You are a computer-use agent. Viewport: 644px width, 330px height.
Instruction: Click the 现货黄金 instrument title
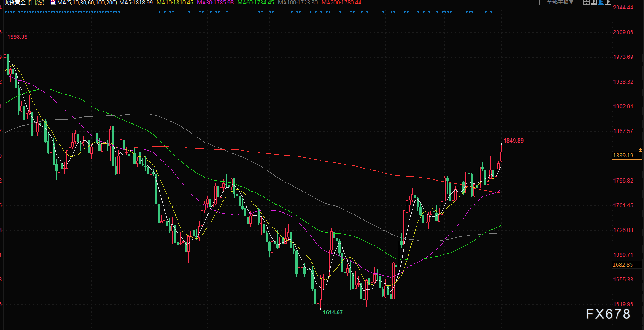[x=15, y=3]
